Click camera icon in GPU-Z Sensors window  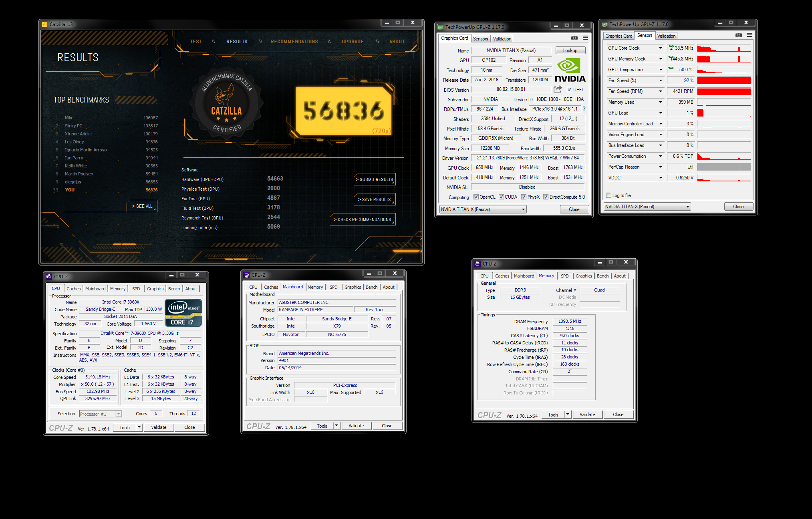pyautogui.click(x=739, y=35)
